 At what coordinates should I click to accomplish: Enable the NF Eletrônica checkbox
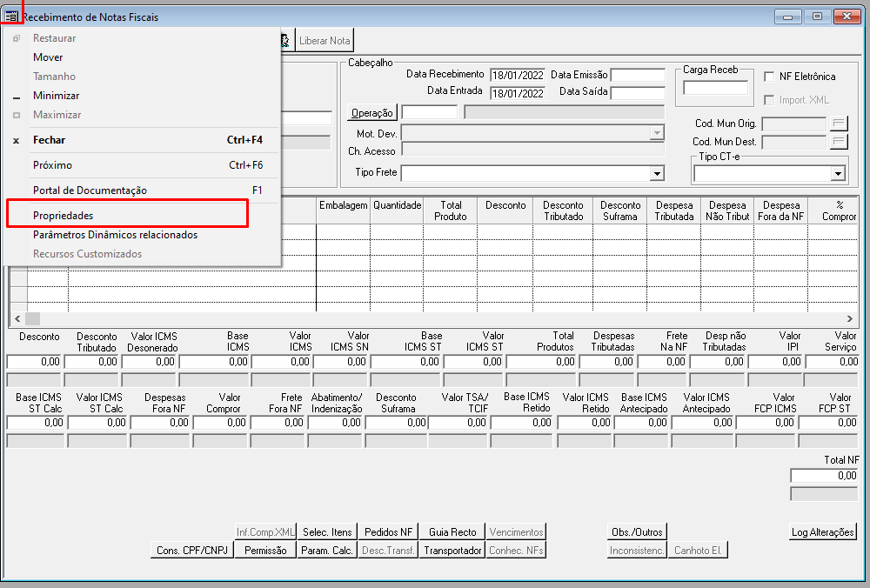(769, 77)
